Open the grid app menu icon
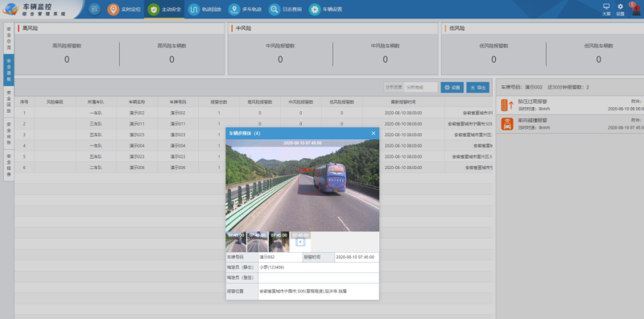Screen dimensions: 644x319 [94, 9]
